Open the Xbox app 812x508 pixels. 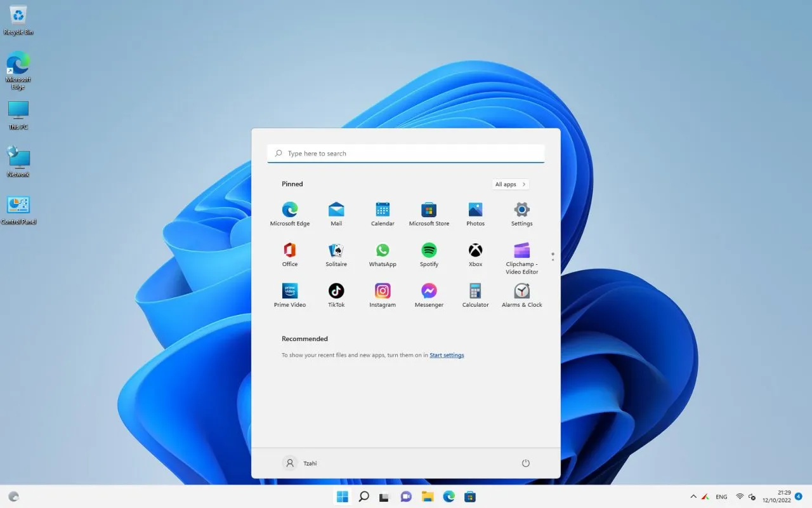(x=475, y=251)
